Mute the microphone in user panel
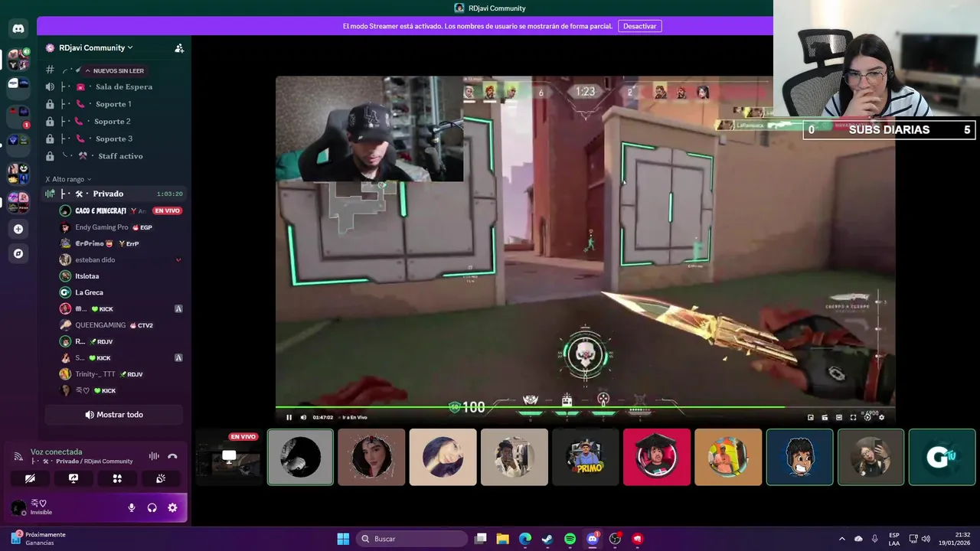Viewport: 980px width, 551px height. pyautogui.click(x=132, y=507)
